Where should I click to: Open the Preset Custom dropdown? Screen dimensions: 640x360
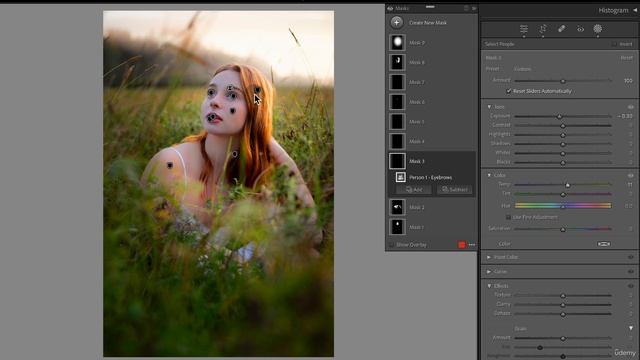[522, 69]
